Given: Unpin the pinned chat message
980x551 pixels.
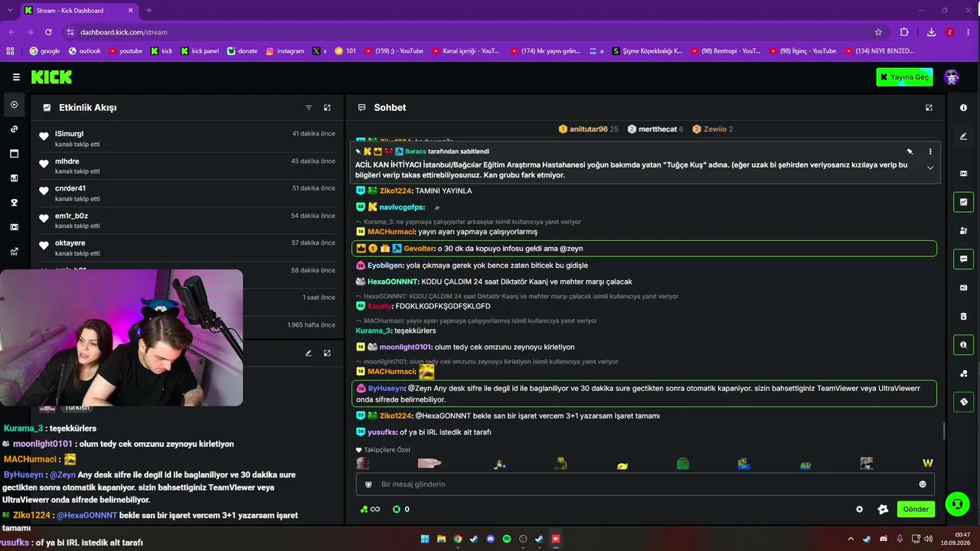Looking at the screenshot, I should point(910,152).
